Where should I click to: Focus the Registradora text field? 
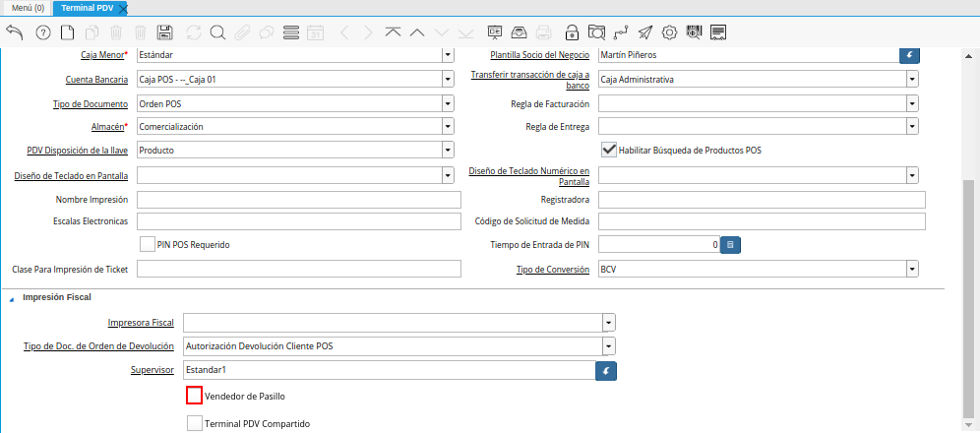coord(762,200)
